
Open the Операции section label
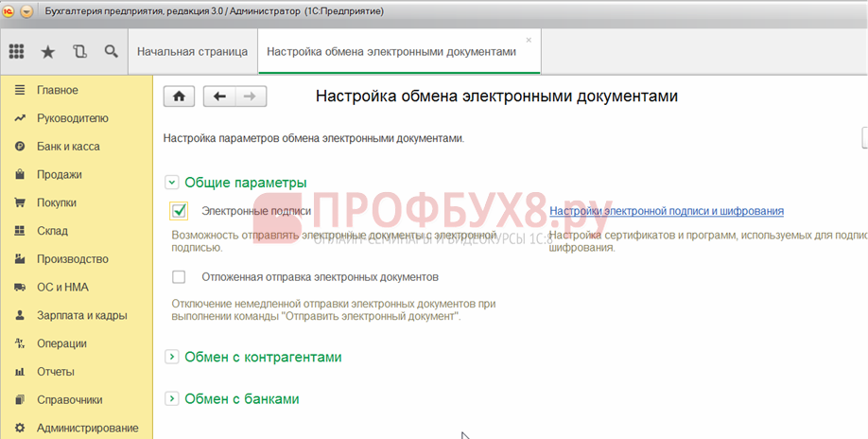point(62,343)
